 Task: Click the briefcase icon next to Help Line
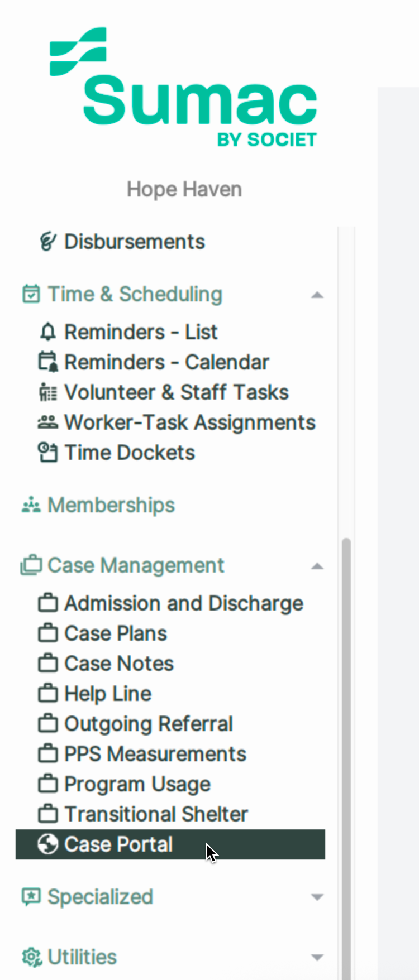coord(48,693)
